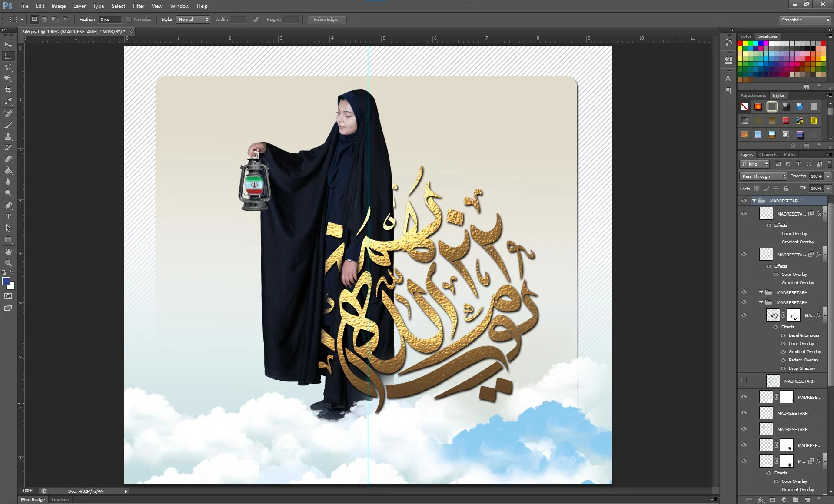
Task: Select the Paint Bucket tool
Action: click(8, 170)
